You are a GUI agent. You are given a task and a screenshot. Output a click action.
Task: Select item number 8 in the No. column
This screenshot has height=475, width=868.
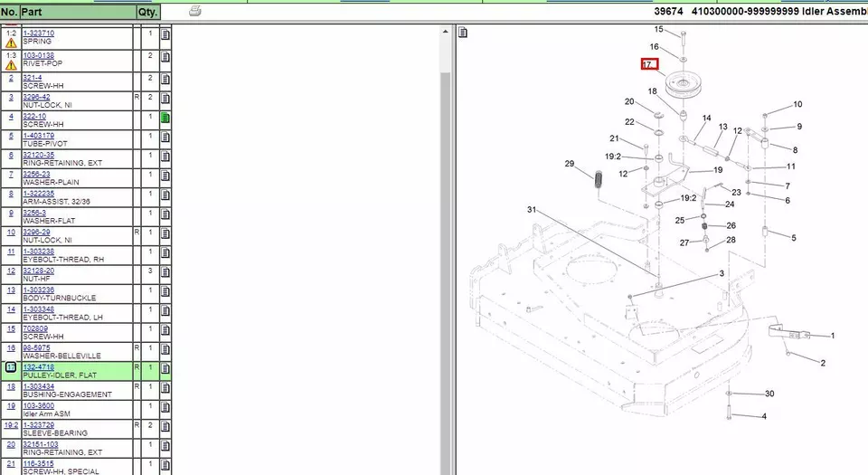tap(11, 194)
